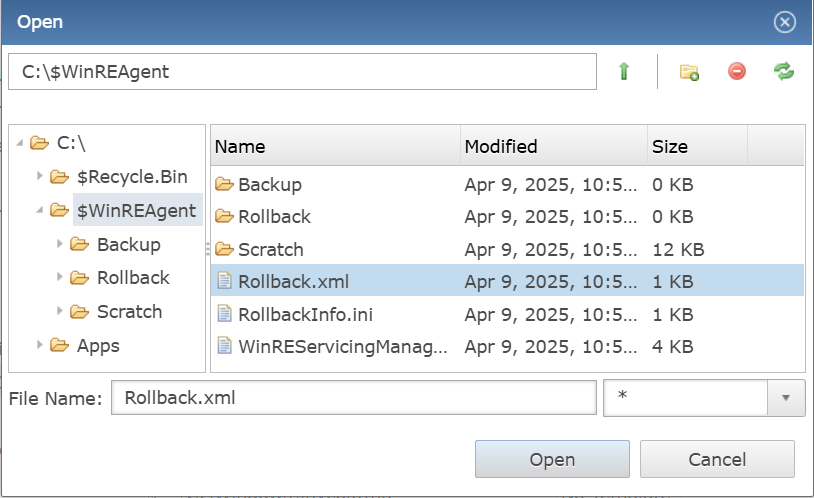Select the Backup folder icon in file list
The image size is (814, 498).
pos(224,184)
